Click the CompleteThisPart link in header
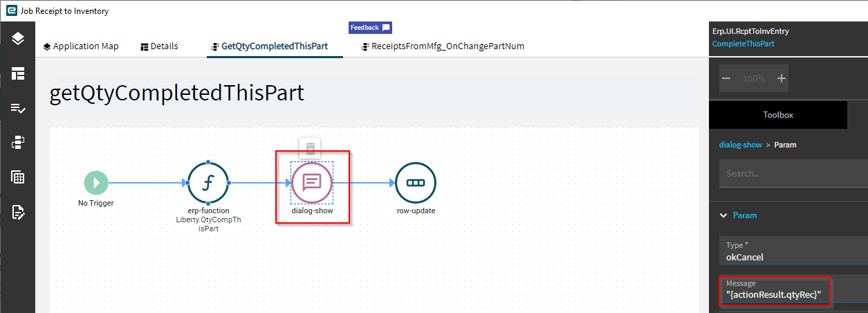Viewport: 868px width, 313px height. 743,44
